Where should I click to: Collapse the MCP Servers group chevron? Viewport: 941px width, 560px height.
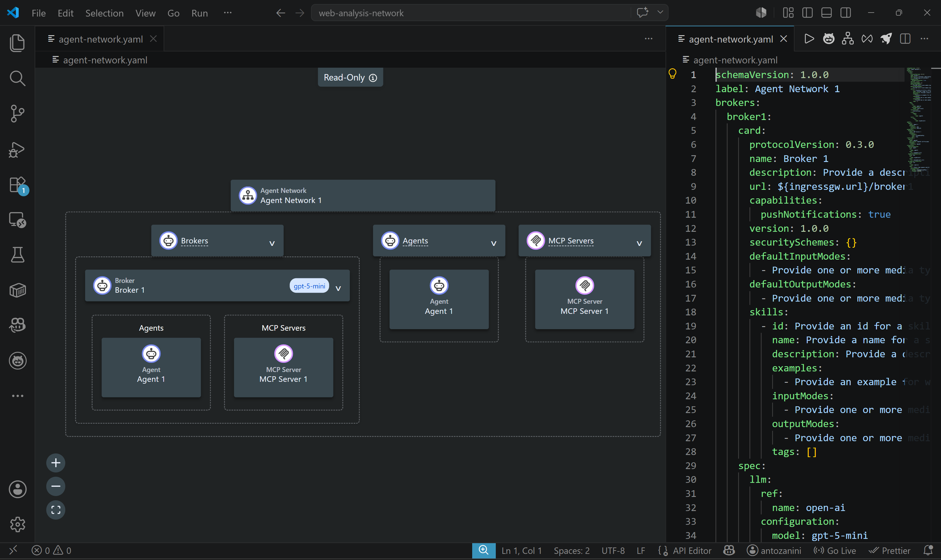pos(639,243)
